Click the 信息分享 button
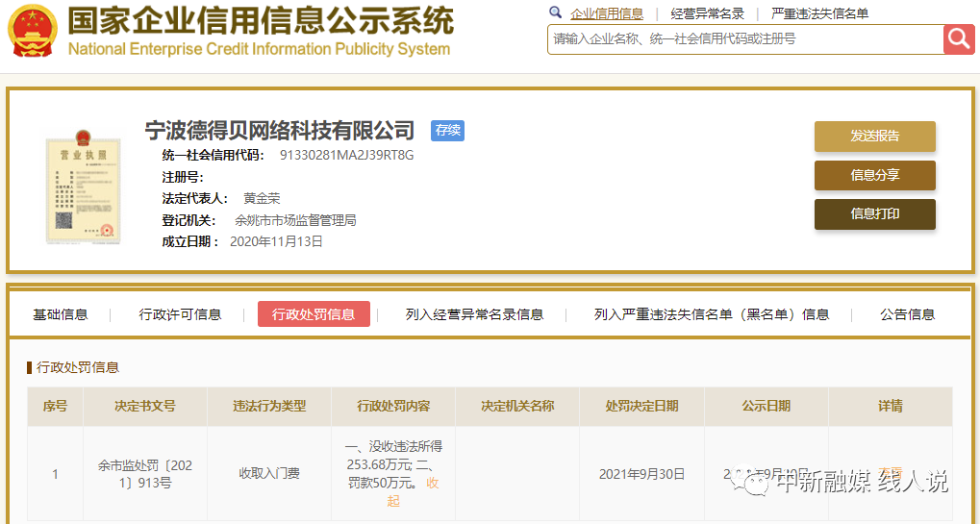The width and height of the screenshot is (980, 524). pyautogui.click(x=874, y=176)
